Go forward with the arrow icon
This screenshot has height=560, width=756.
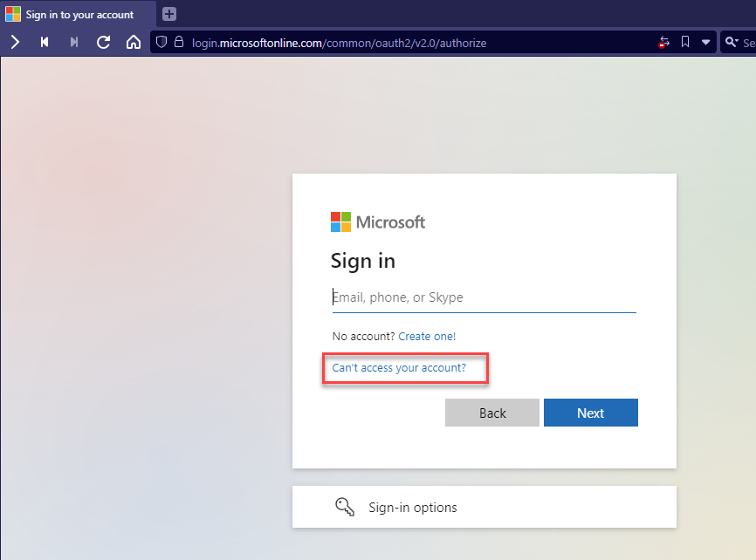tap(15, 43)
